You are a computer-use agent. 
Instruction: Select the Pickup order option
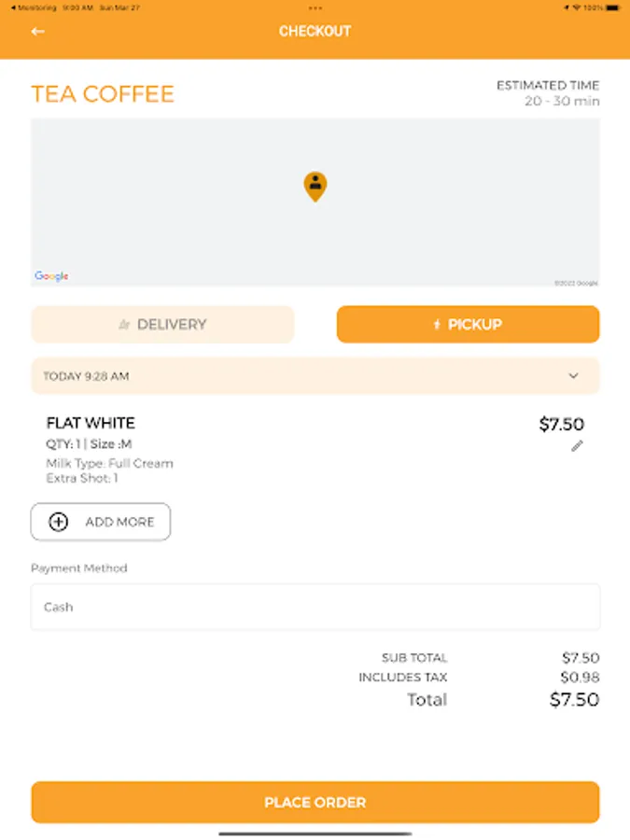click(468, 325)
